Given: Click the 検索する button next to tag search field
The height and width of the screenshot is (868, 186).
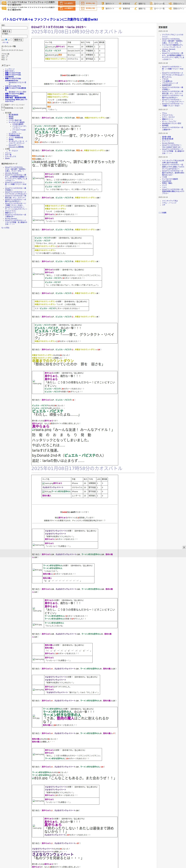Looking at the screenshot, I should pyautogui.click(x=18, y=40).
